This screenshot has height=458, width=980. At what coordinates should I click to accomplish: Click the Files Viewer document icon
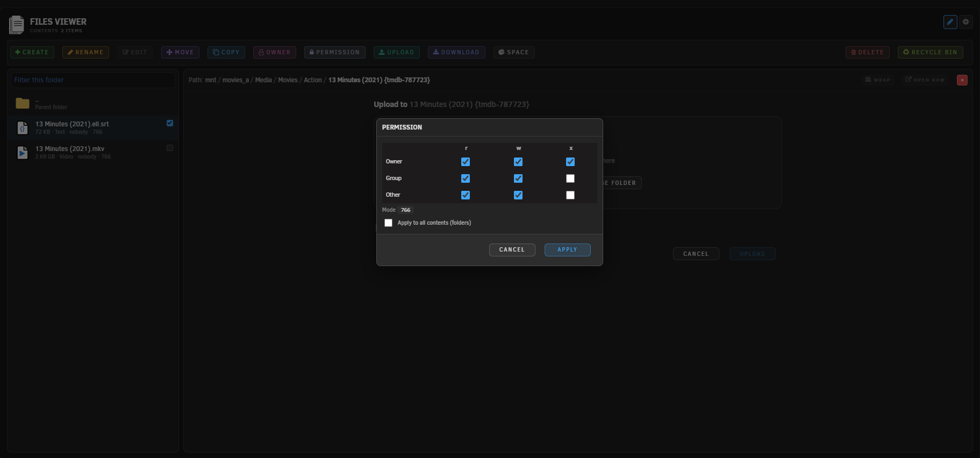coord(17,25)
